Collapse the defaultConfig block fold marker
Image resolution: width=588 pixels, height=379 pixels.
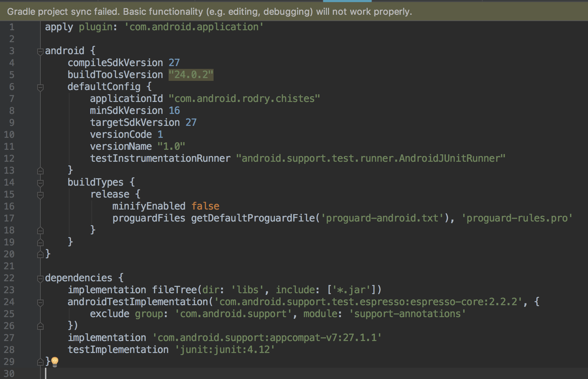coord(40,88)
